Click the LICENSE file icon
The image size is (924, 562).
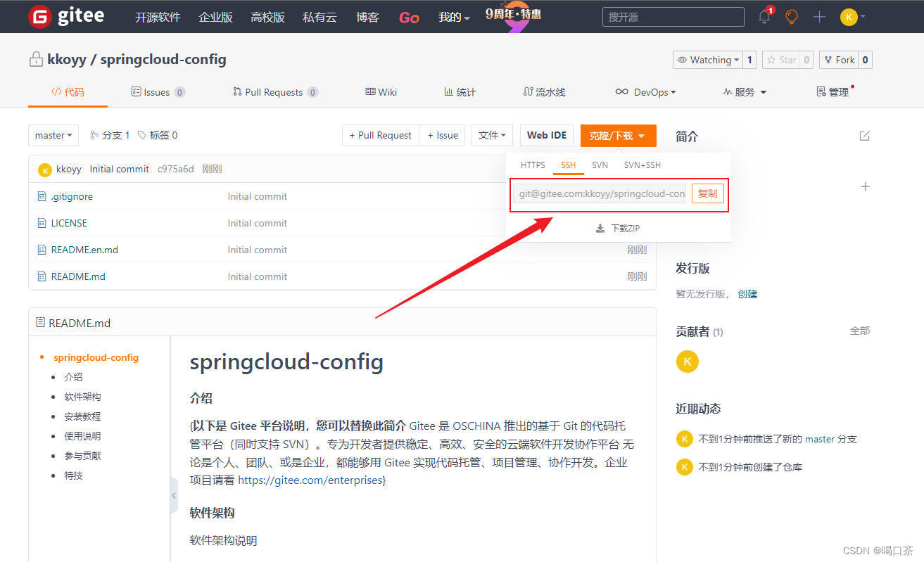[42, 223]
